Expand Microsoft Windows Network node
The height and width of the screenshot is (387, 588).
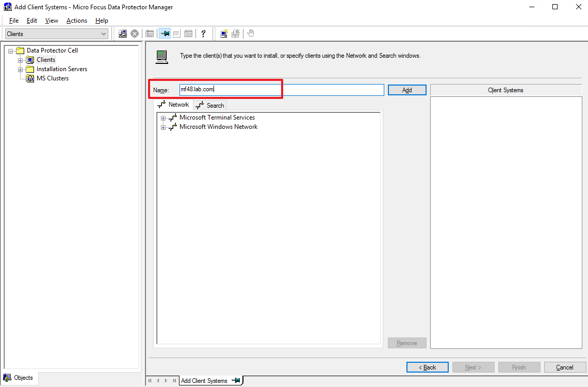pos(163,127)
